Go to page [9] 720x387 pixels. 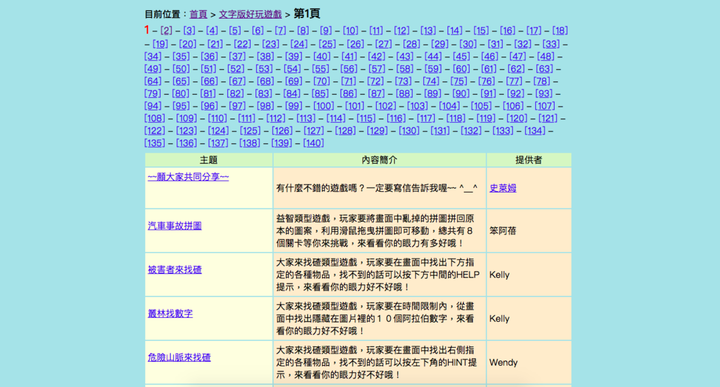click(x=326, y=31)
